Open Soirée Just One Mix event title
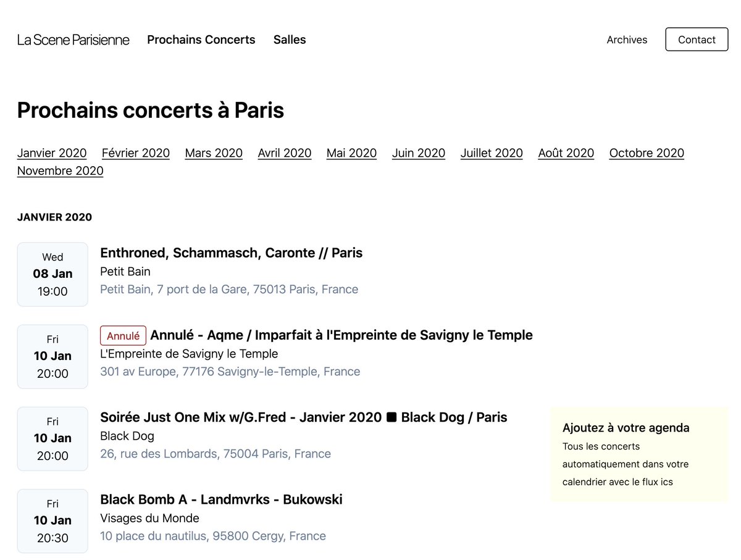 pyautogui.click(x=304, y=417)
